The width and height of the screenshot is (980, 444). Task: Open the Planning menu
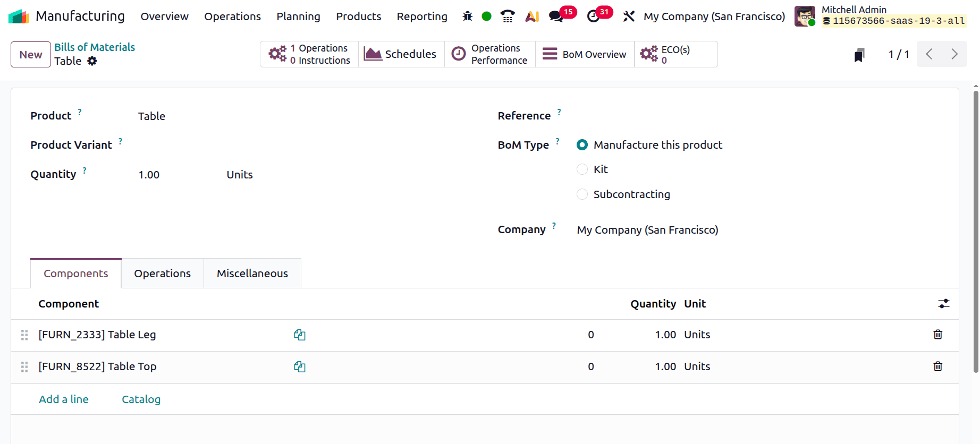pos(298,16)
